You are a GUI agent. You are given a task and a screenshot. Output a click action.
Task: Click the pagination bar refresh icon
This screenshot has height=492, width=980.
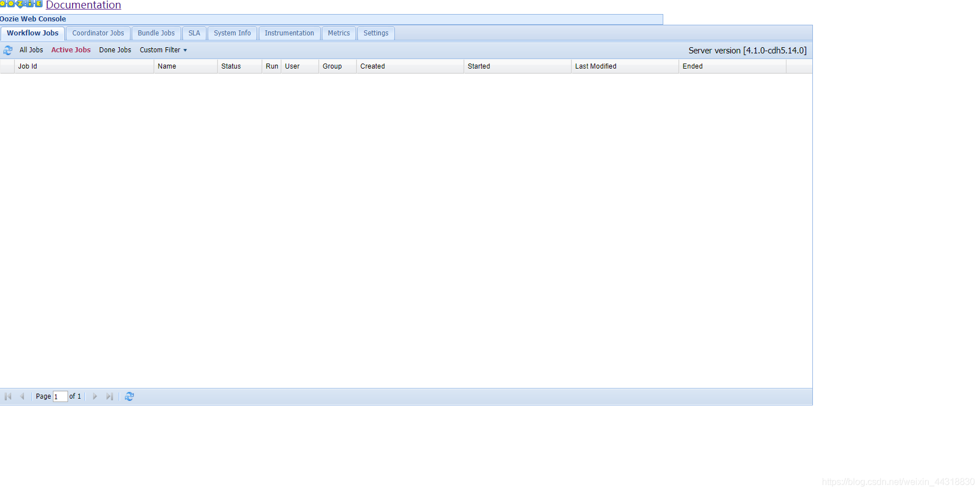click(129, 396)
